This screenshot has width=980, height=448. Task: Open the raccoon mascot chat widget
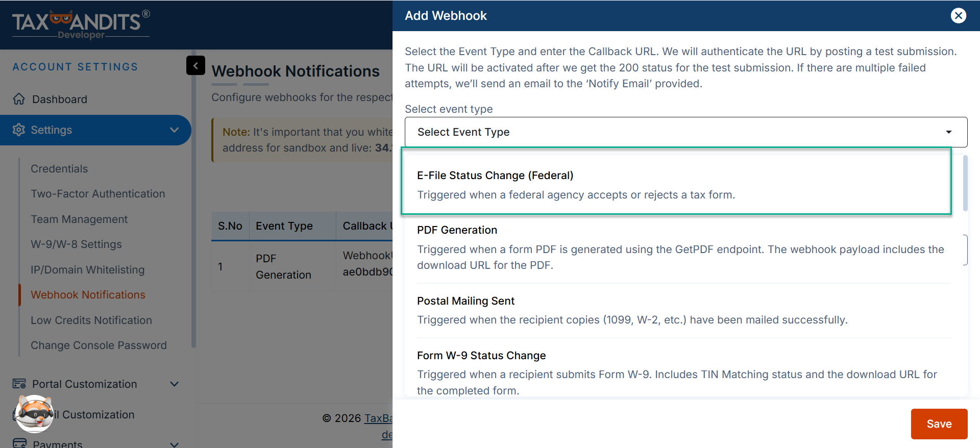34,413
